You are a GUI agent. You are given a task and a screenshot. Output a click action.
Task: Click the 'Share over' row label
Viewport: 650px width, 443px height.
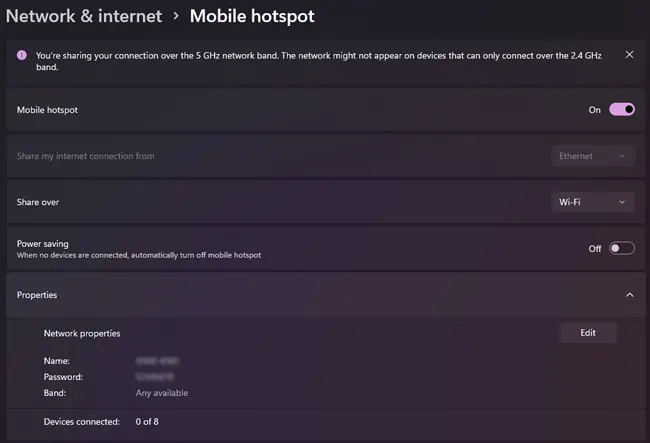point(38,202)
